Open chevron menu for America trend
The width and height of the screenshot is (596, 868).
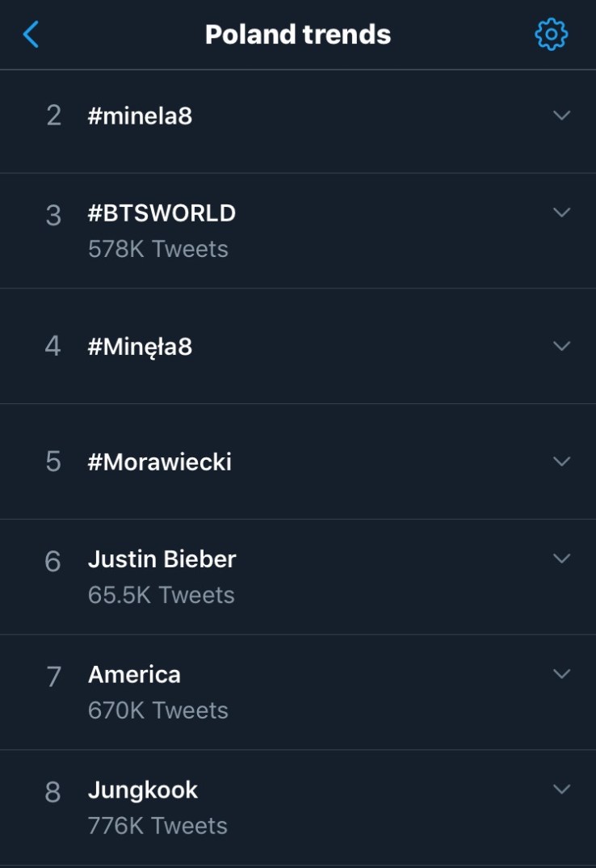point(561,674)
